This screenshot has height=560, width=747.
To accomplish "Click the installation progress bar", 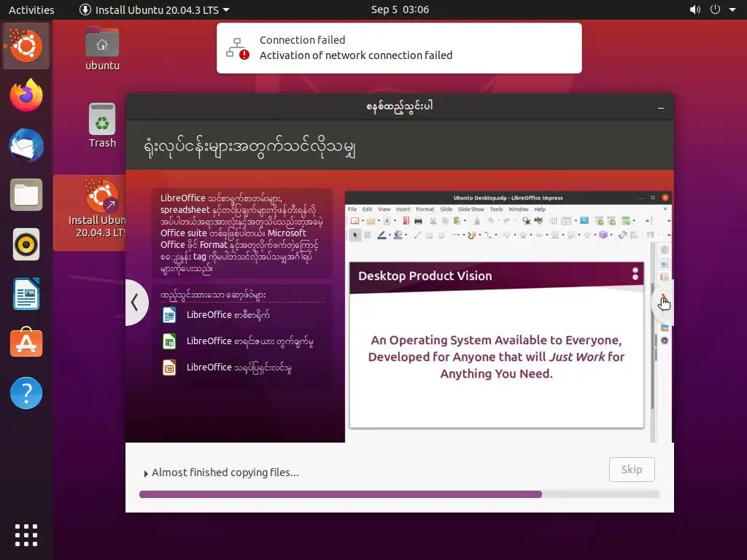I will pos(399,494).
